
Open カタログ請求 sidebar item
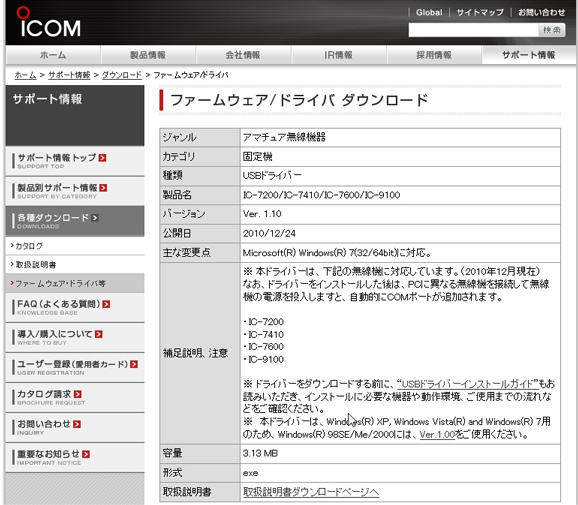coord(75,397)
